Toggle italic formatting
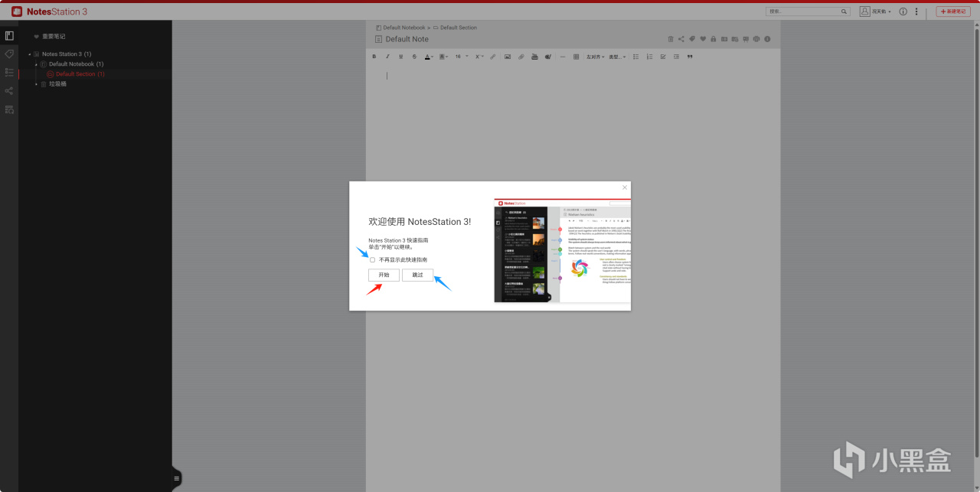 tap(387, 57)
